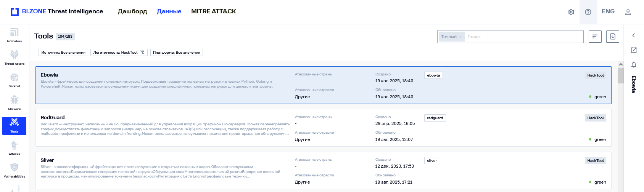
Task: Click the Tools page heading
Action: (43, 36)
